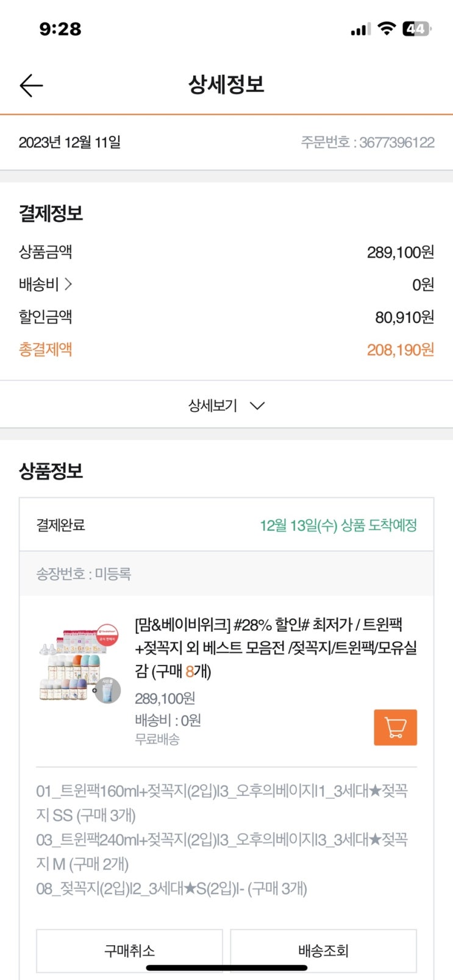Select the 01_트윈팩160ml option line

pyautogui.click(x=221, y=803)
